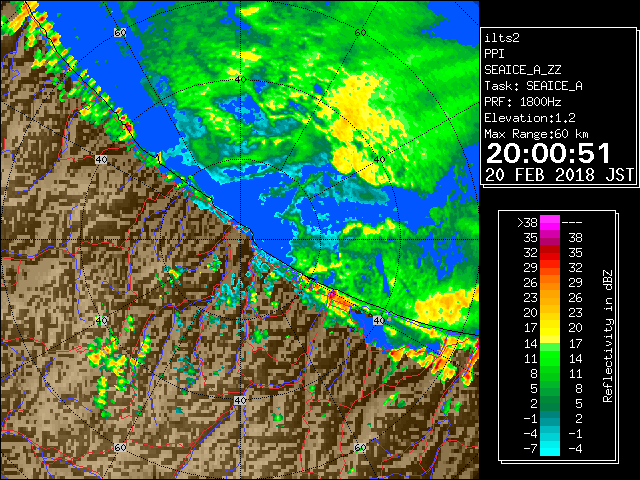Click the '40' ring label near southeast coast
Viewport: 640px width, 480px height.
(379, 320)
